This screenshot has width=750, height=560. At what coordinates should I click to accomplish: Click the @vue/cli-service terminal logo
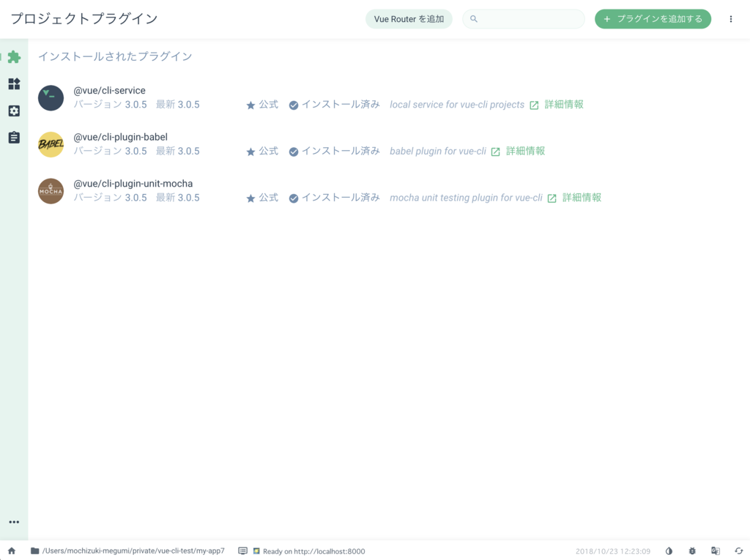[51, 98]
